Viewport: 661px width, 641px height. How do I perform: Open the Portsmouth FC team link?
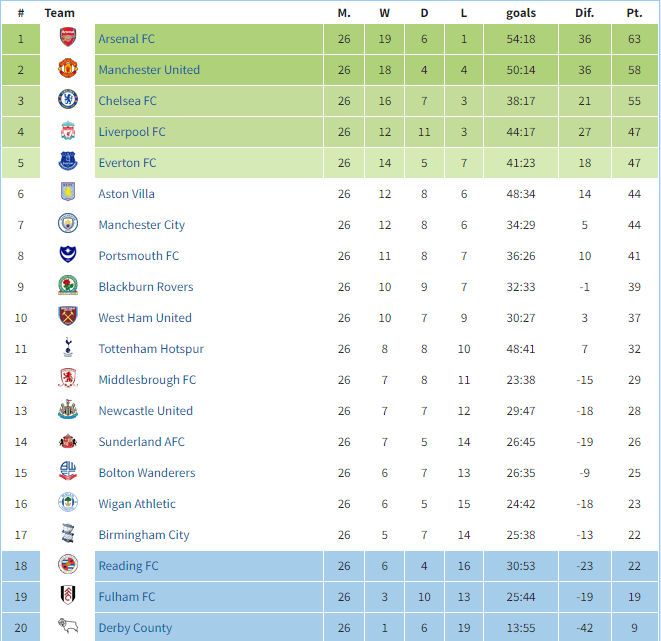138,256
